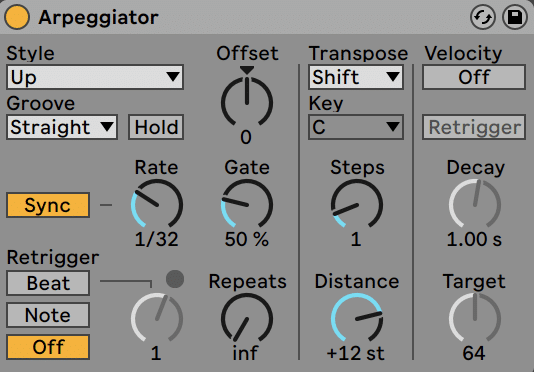Toggle the Arpeggiator device activator circle
The width and height of the screenshot is (534, 372).
pyautogui.click(x=17, y=17)
